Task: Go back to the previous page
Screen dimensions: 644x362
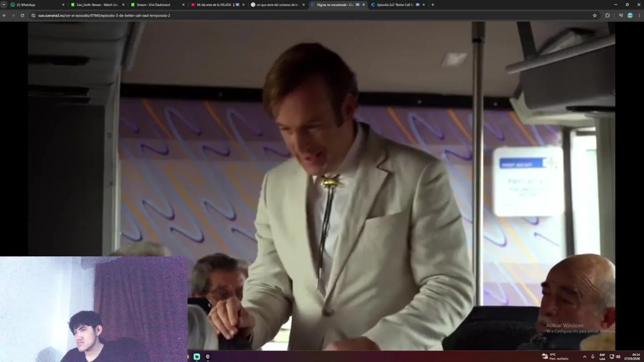Action: pyautogui.click(x=4, y=16)
